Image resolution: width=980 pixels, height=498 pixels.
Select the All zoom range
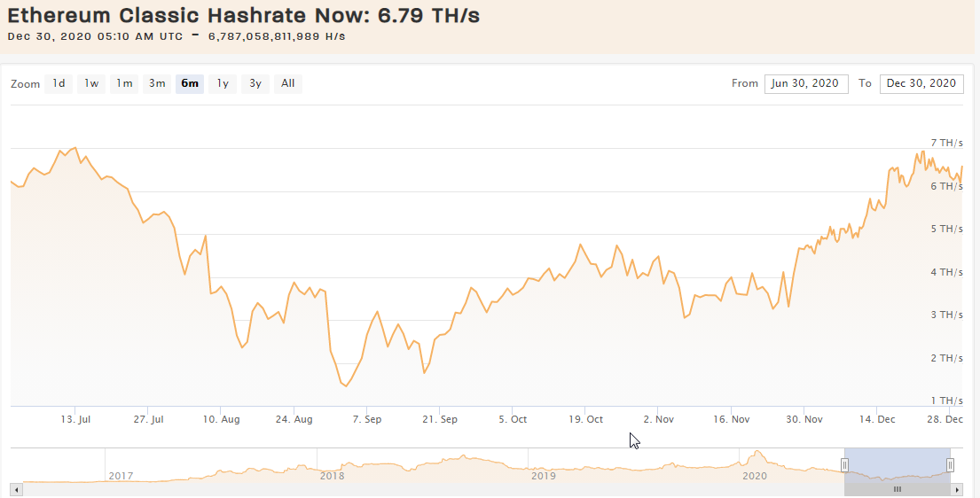coord(288,83)
